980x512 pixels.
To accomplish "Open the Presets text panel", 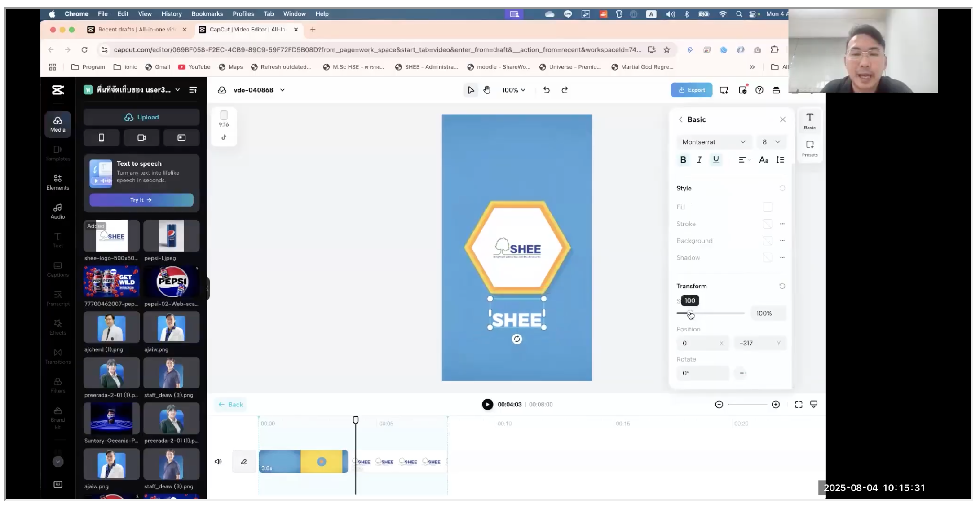I will pos(810,149).
